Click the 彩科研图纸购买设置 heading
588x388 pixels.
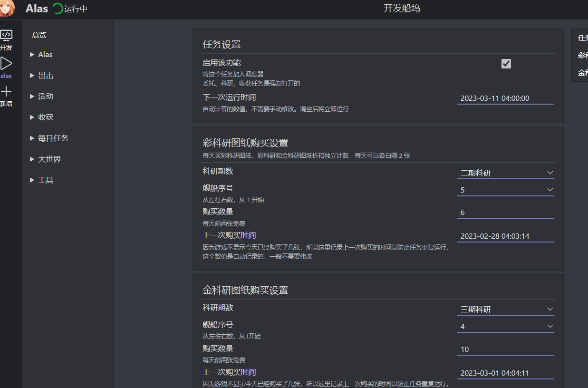(x=245, y=143)
